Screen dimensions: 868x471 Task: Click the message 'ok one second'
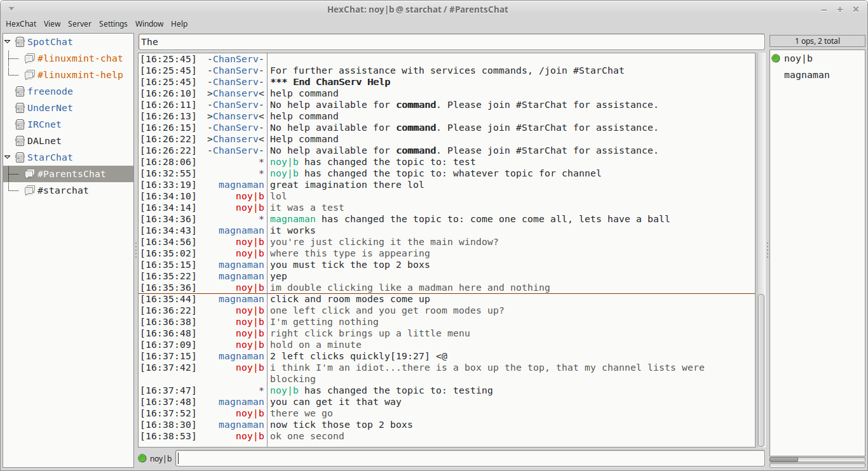click(x=308, y=436)
